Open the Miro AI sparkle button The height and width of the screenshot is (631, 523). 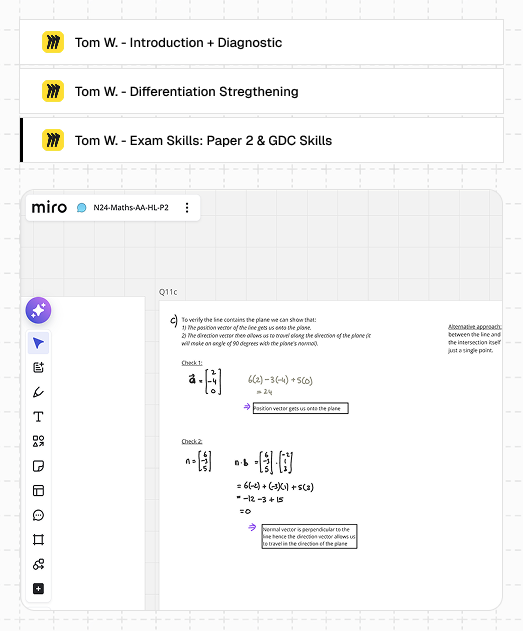38,310
